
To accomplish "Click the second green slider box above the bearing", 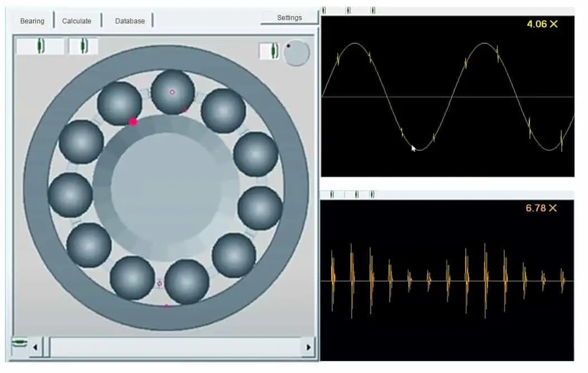I will pos(83,46).
